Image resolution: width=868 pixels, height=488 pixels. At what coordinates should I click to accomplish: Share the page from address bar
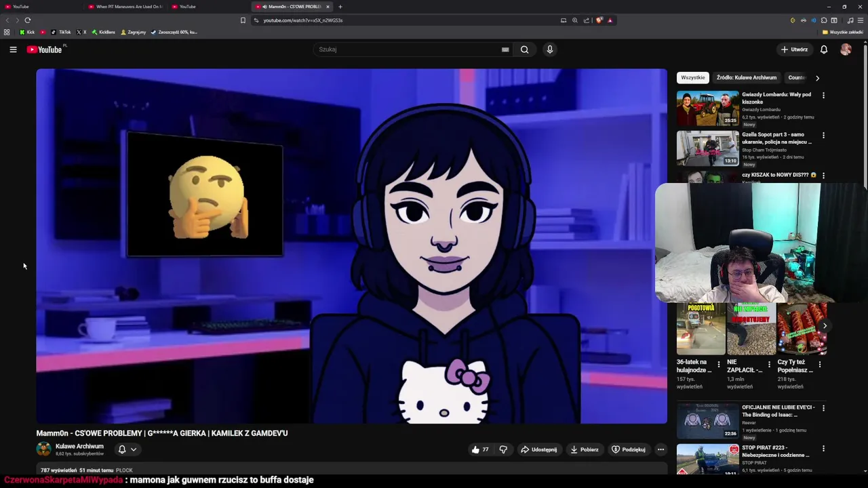(x=586, y=20)
